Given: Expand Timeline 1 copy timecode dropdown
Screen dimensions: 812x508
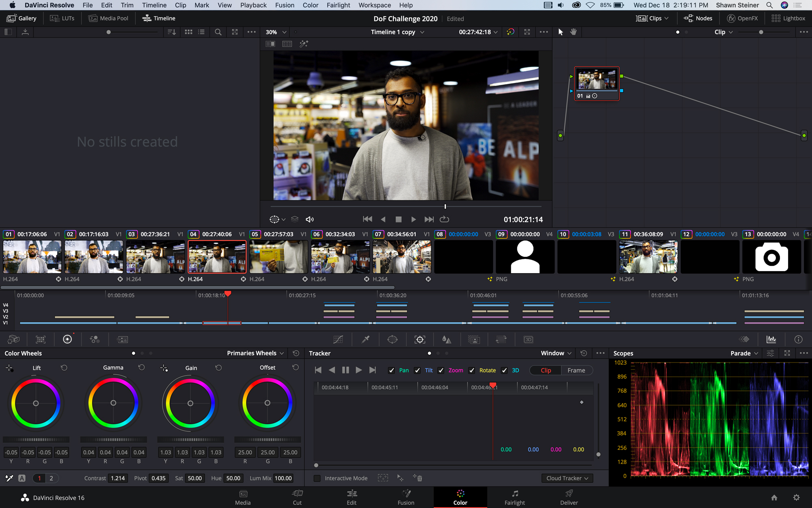Looking at the screenshot, I should tap(496, 32).
